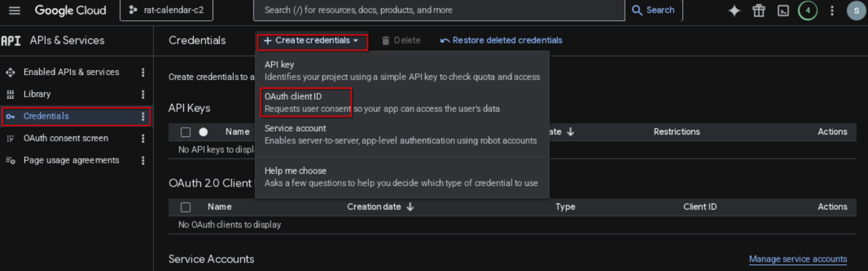The width and height of the screenshot is (868, 271).
Task: Click the Credentials page title
Action: [197, 40]
